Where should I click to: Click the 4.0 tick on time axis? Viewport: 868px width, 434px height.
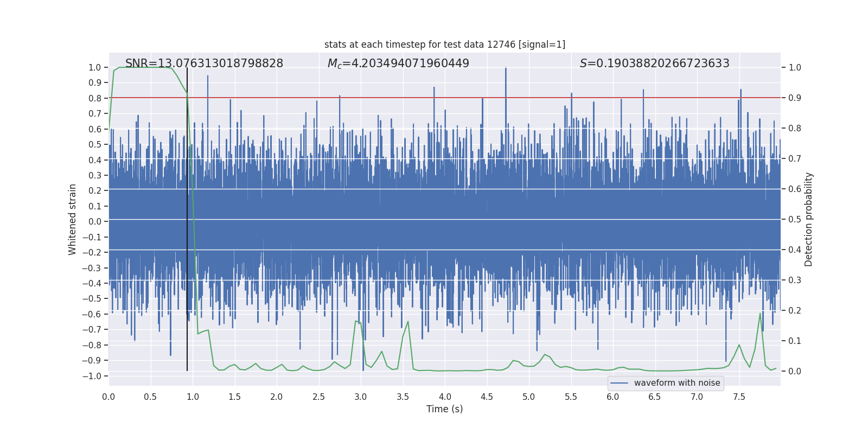[445, 397]
